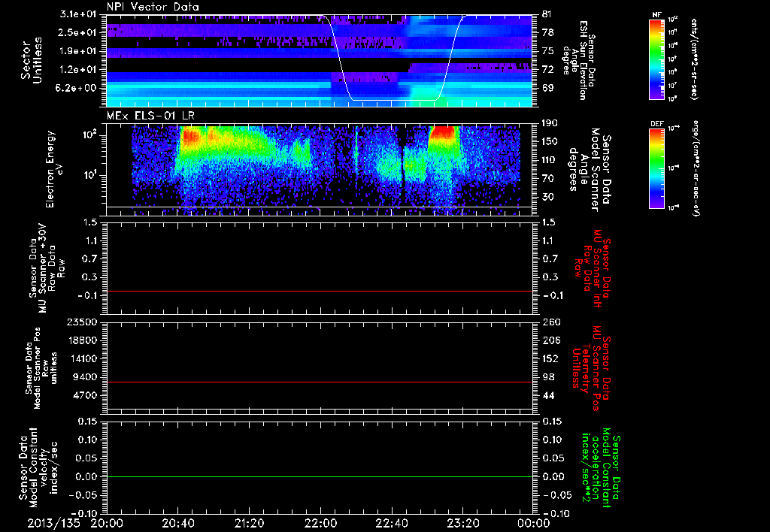770x532 pixels.
Task: Click the 110 scanner angle tick value
Action: [550, 160]
